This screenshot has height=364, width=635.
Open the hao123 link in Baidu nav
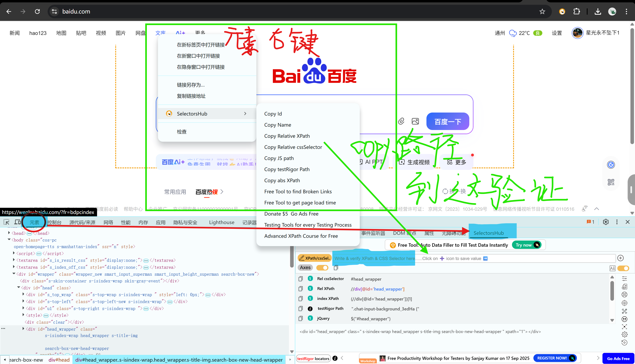coord(38,33)
